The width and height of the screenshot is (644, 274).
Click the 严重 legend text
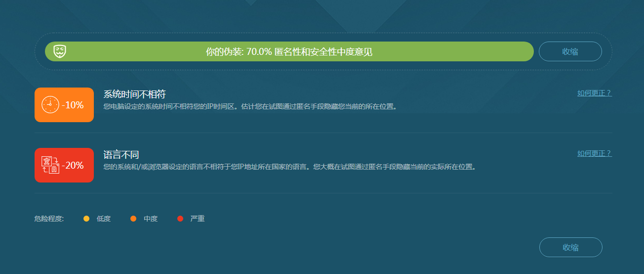click(198, 219)
